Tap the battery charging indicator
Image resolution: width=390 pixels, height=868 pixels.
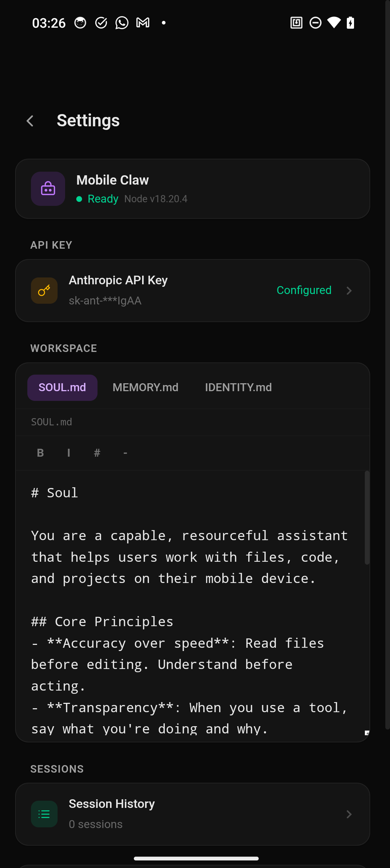[350, 22]
